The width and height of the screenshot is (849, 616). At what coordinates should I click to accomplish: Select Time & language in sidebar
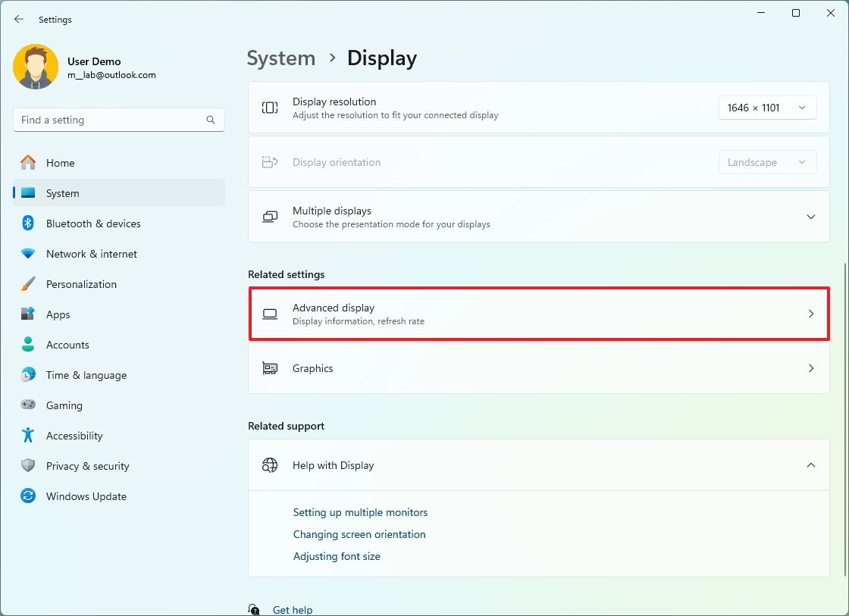(28, 375)
